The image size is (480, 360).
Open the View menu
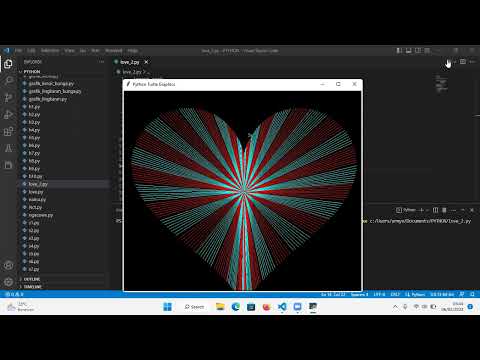point(69,51)
